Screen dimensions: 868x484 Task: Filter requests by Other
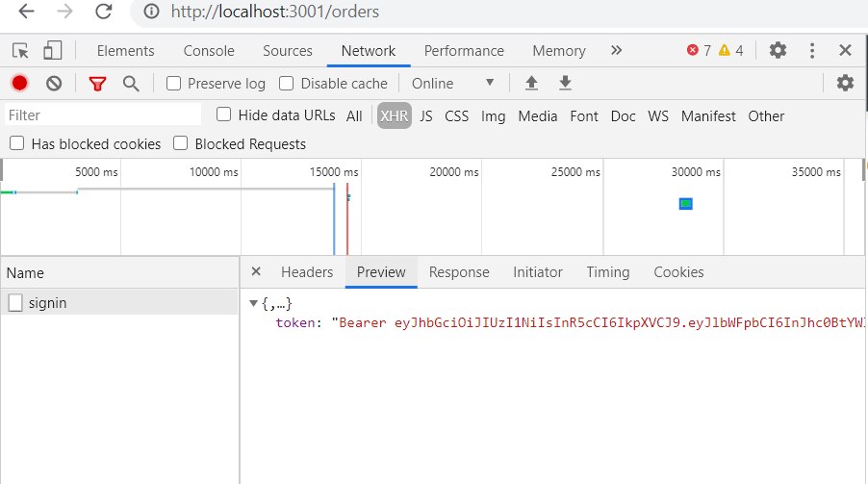point(766,115)
